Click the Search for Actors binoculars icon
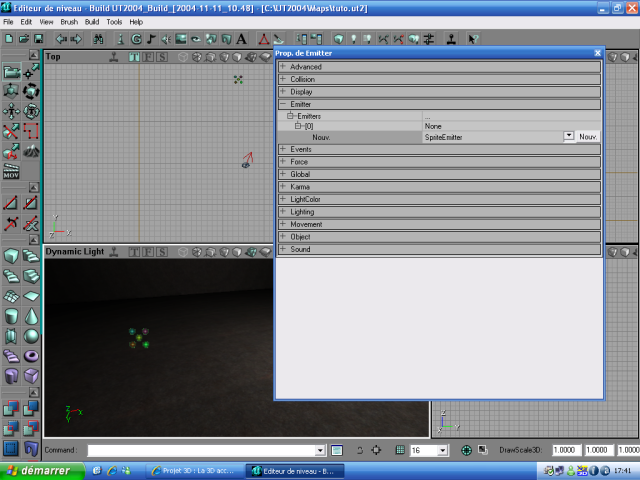The height and width of the screenshot is (480, 640). pyautogui.click(x=98, y=39)
